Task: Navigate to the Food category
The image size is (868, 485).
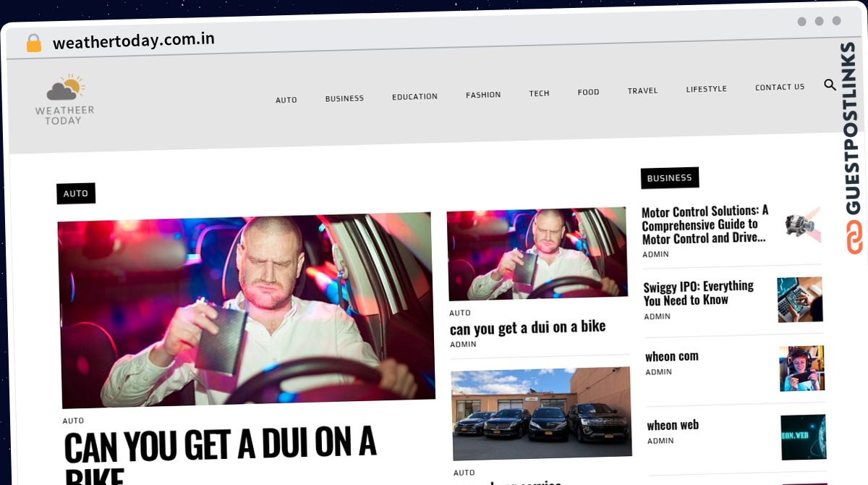Action: (x=588, y=92)
